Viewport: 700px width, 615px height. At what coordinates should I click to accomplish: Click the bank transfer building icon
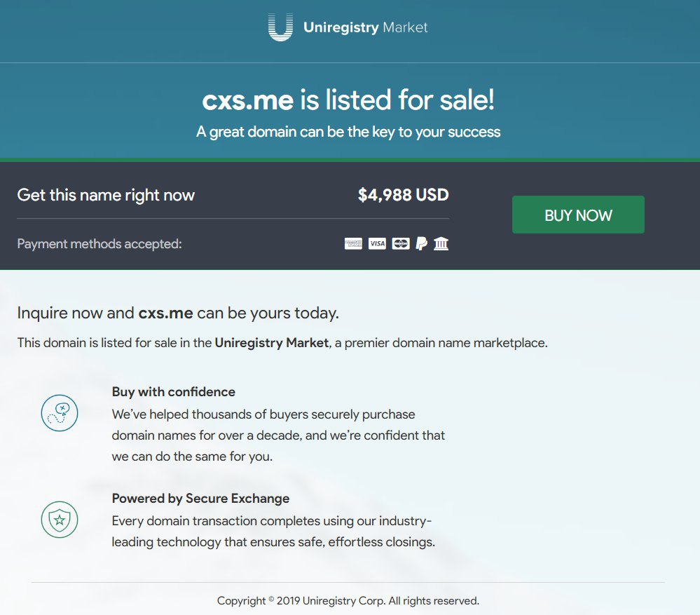click(x=441, y=244)
